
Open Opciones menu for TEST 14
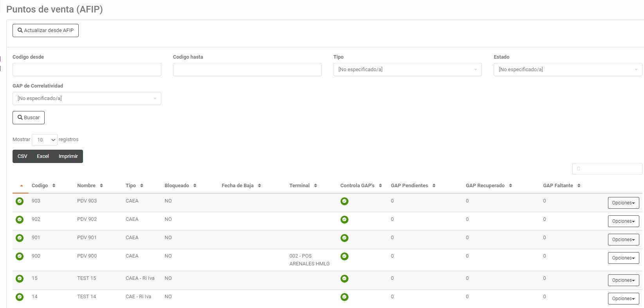pyautogui.click(x=623, y=299)
